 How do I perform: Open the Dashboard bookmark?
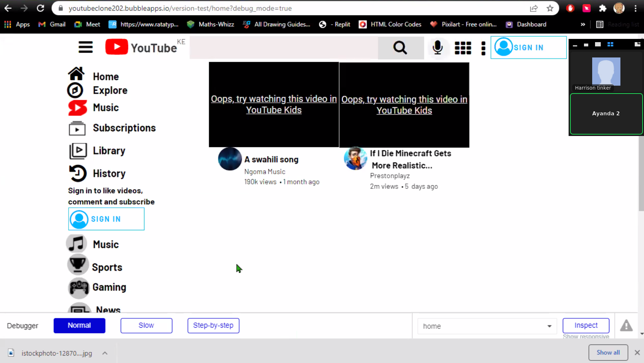(526, 24)
